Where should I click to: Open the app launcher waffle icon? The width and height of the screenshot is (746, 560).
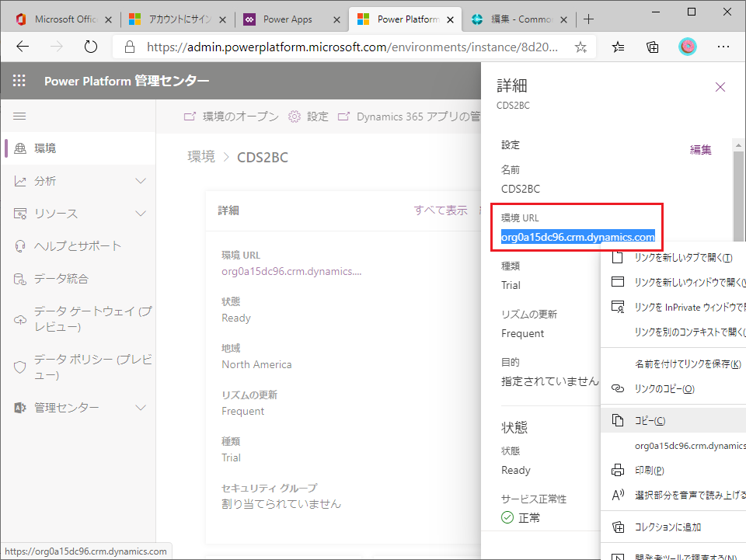[x=19, y=80]
